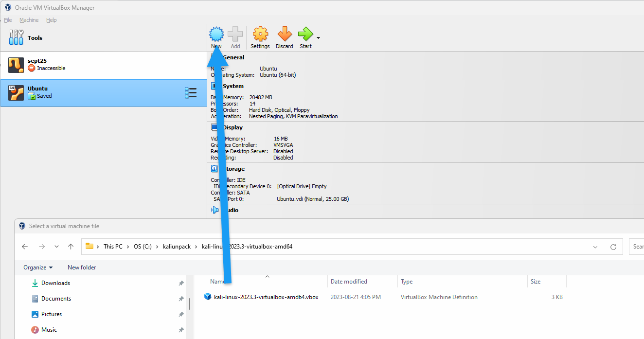Open the Start button's dropdown arrow
644x339 pixels.
click(318, 37)
